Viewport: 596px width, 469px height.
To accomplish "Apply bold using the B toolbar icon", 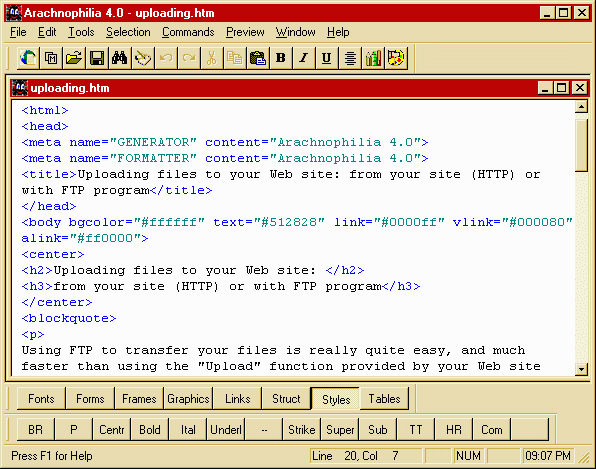I will pos(281,58).
